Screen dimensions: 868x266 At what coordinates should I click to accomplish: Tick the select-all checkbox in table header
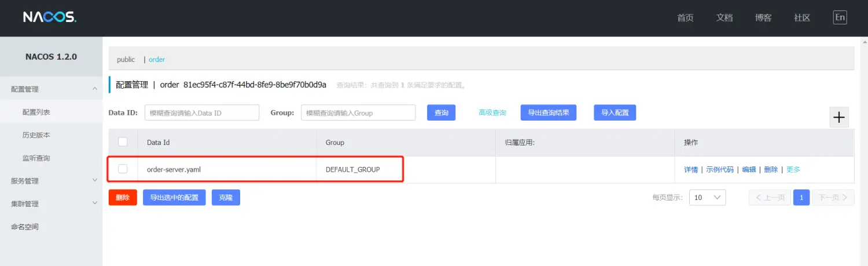[123, 142]
